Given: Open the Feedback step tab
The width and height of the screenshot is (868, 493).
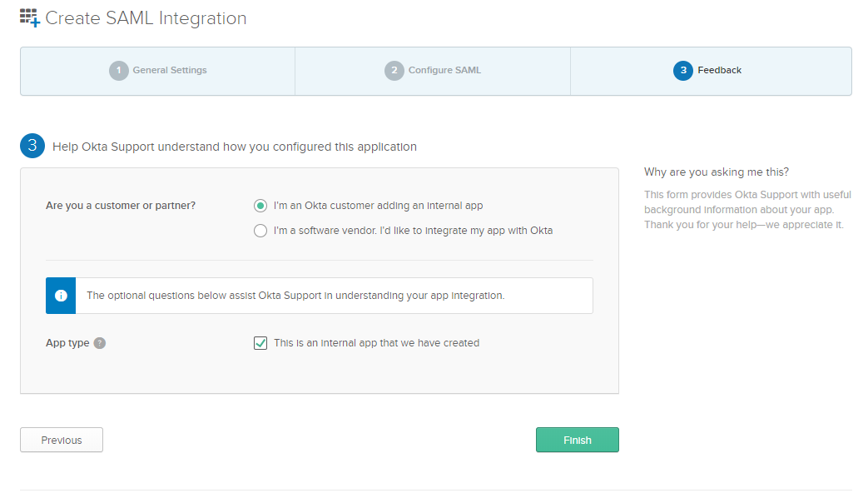Looking at the screenshot, I should tap(711, 71).
